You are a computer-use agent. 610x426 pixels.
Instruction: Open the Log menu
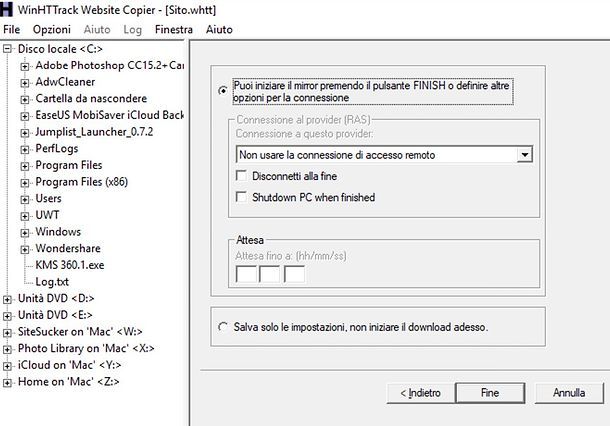132,30
